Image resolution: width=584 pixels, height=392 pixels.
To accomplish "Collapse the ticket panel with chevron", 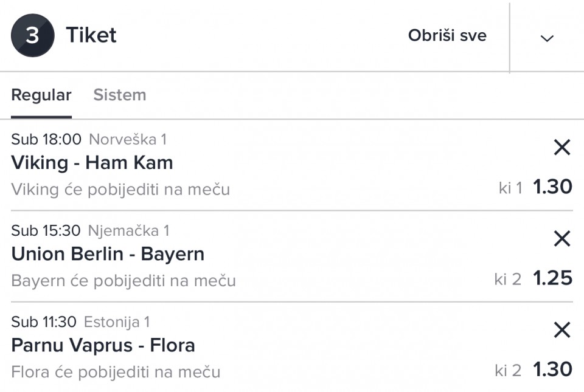I will [547, 38].
